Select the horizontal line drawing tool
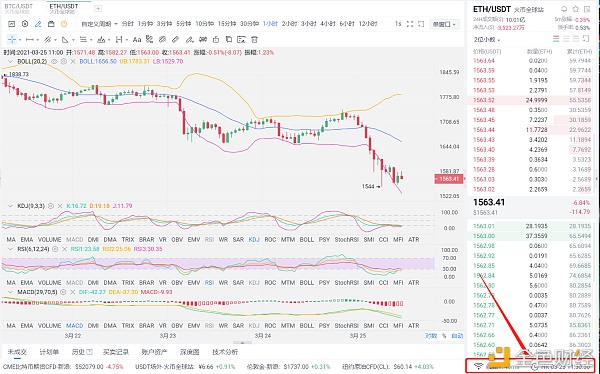 (x=30, y=39)
